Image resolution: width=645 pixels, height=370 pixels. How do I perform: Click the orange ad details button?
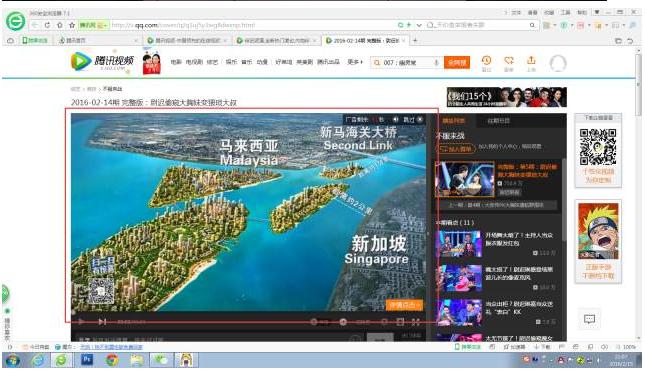coord(404,305)
